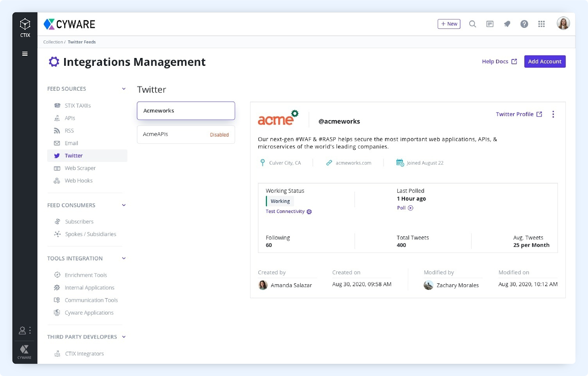
Task: Open the help question mark icon
Action: pyautogui.click(x=524, y=24)
